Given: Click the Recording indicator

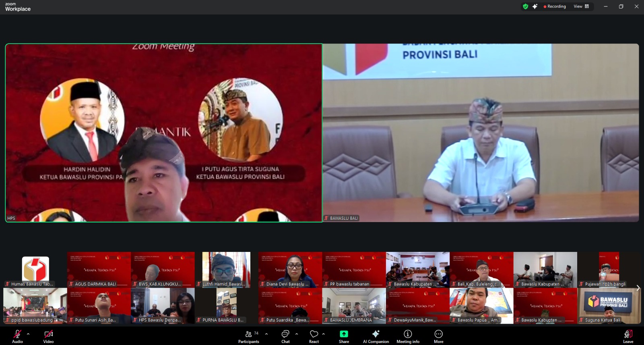Looking at the screenshot, I should pyautogui.click(x=555, y=6).
